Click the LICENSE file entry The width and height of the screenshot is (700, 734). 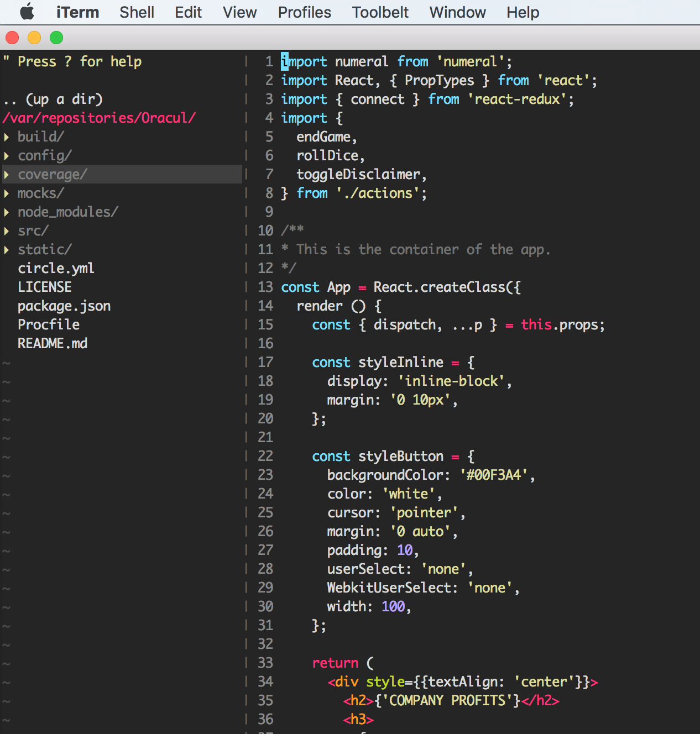(x=45, y=287)
